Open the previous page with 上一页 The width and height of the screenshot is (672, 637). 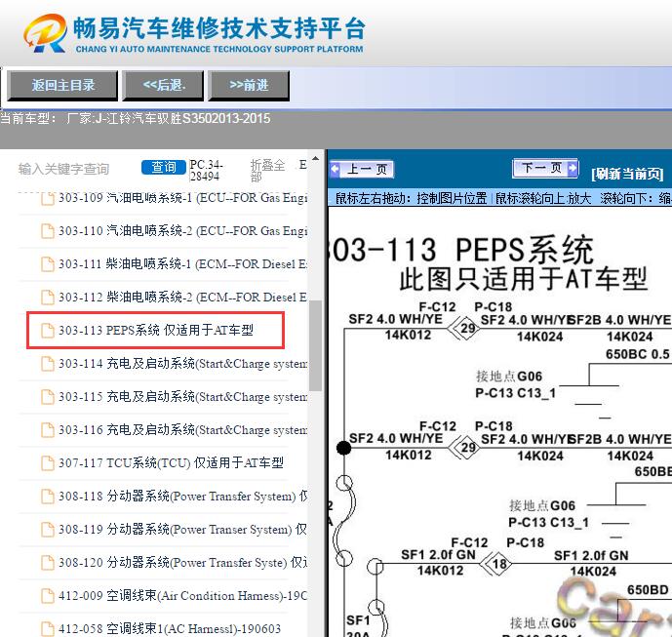362,170
